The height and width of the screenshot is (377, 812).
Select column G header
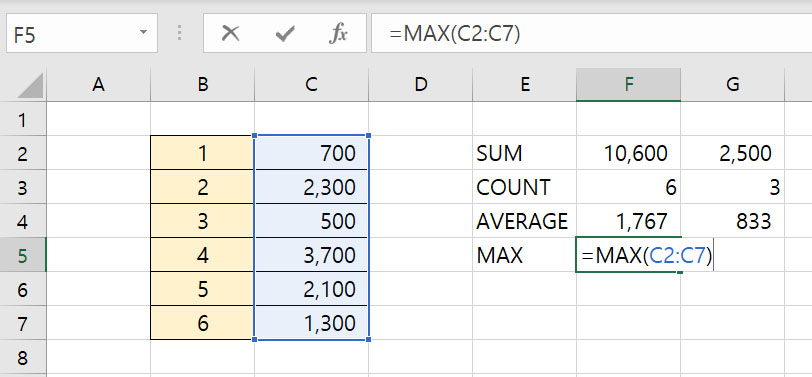[x=733, y=85]
